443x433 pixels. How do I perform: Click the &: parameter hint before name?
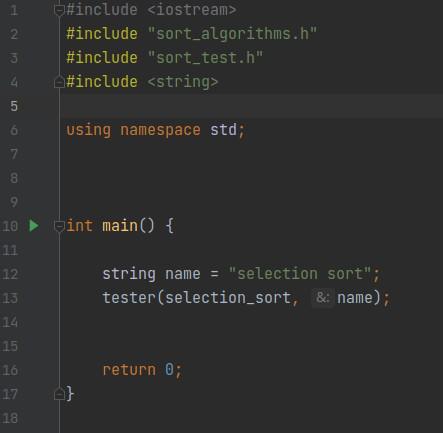322,297
